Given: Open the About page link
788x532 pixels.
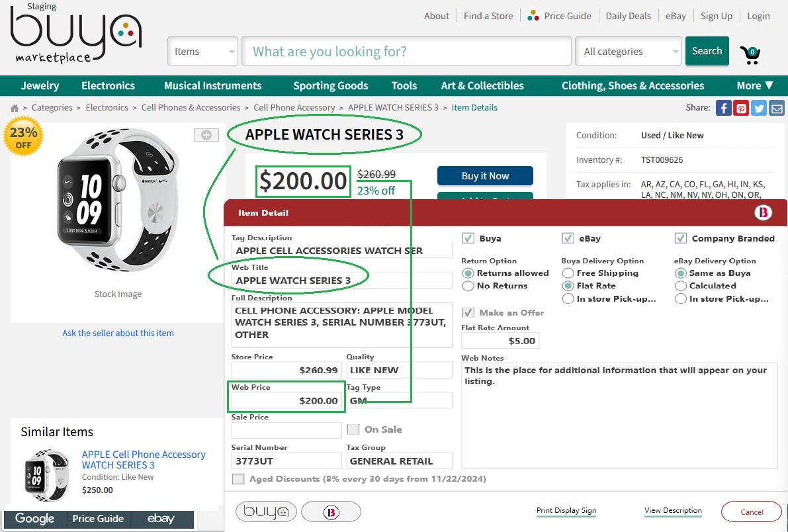Looking at the screenshot, I should [436, 16].
